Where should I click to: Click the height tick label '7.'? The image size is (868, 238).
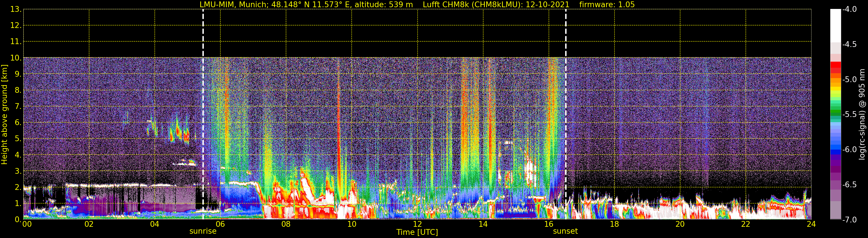click(18, 106)
